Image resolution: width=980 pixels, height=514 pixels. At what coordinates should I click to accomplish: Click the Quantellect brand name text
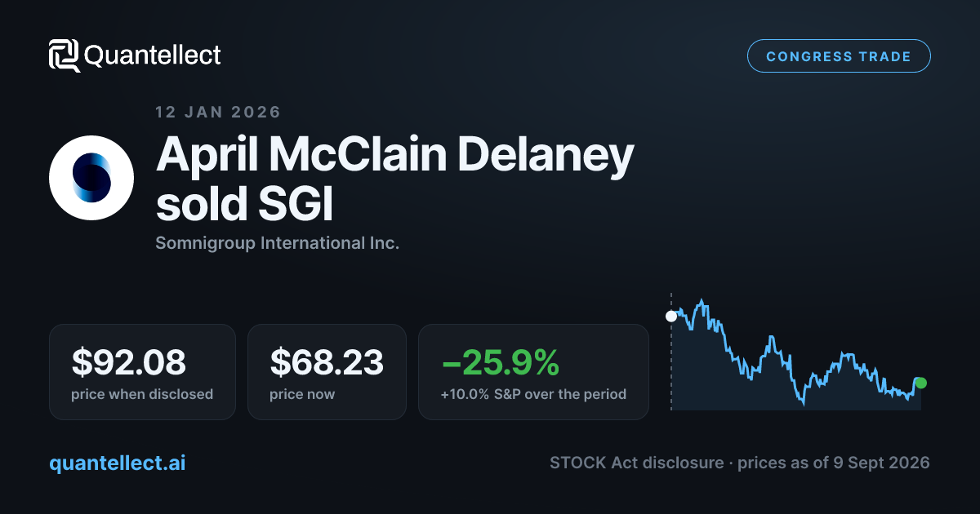pyautogui.click(x=153, y=55)
